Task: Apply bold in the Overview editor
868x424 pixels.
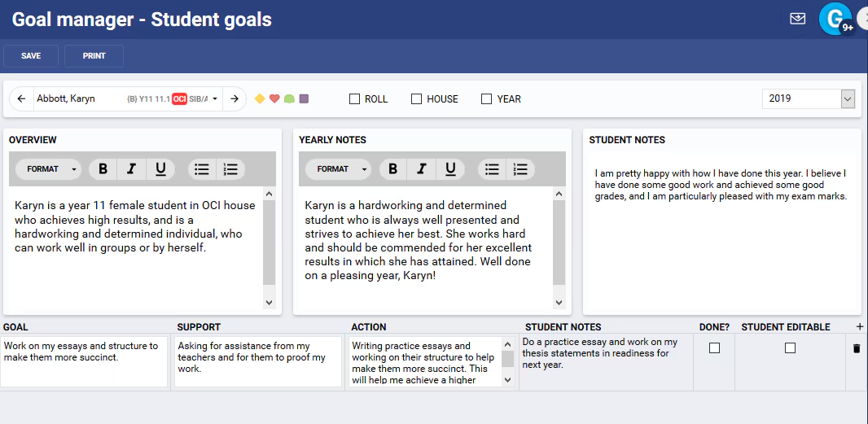Action: coord(103,169)
